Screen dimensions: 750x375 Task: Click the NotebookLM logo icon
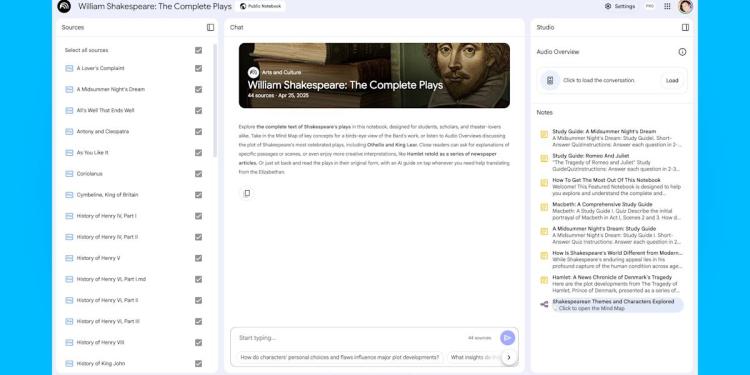pyautogui.click(x=64, y=6)
